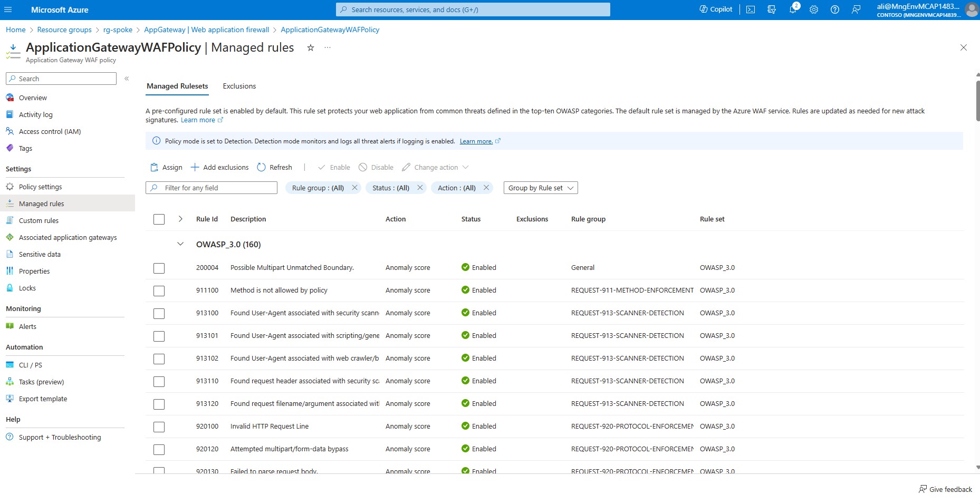
Task: Click the Disable rule action
Action: (x=376, y=167)
